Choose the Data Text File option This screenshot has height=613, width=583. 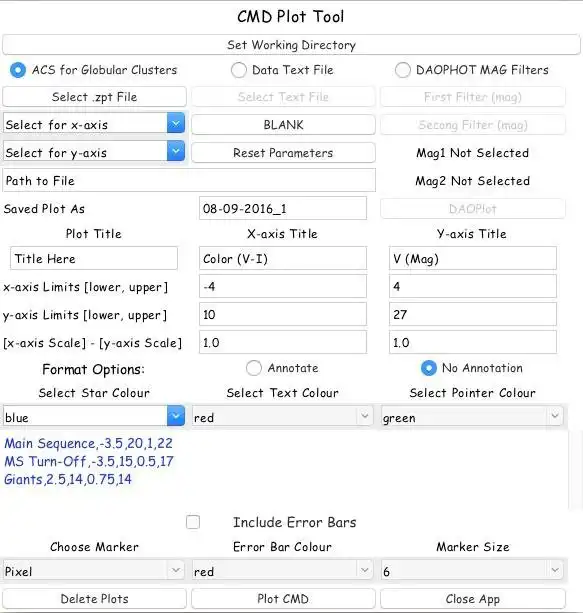(x=239, y=70)
